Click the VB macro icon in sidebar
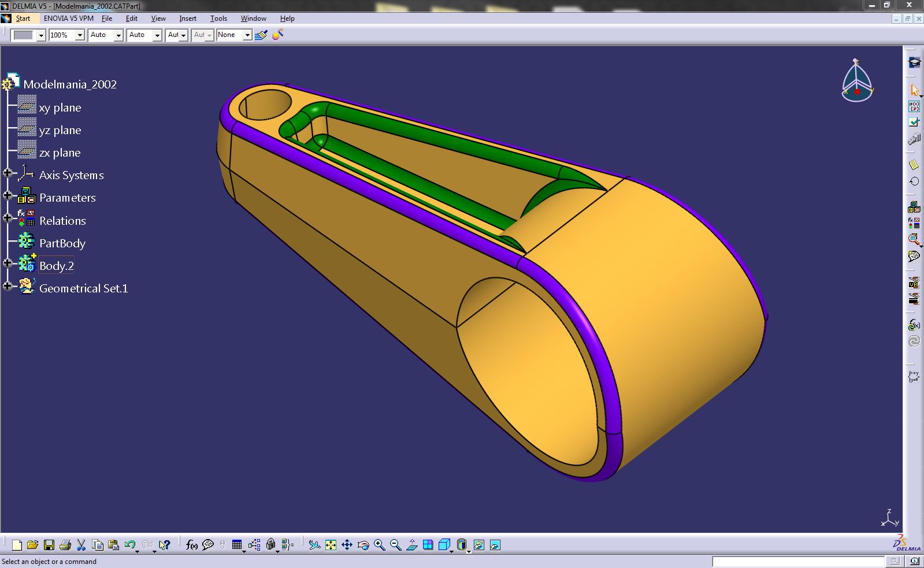The image size is (924, 568). [914, 283]
